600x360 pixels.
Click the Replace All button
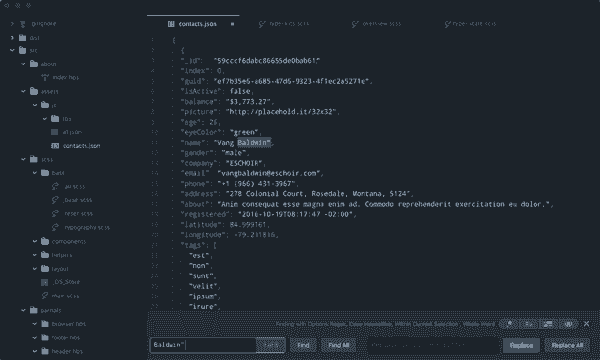click(567, 345)
